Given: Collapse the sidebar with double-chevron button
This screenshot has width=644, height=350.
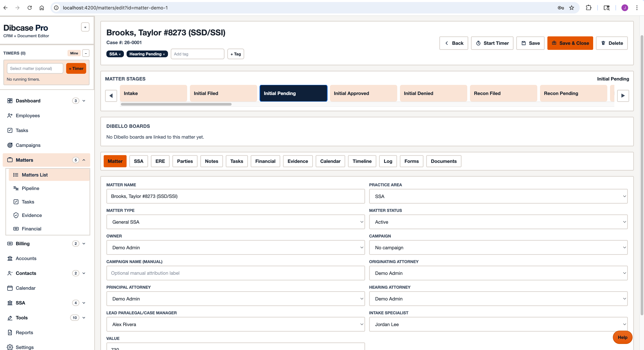Looking at the screenshot, I should (85, 27).
